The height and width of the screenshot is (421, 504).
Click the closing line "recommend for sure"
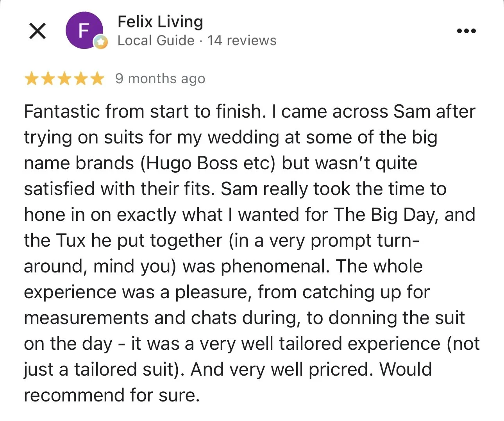[x=112, y=395]
